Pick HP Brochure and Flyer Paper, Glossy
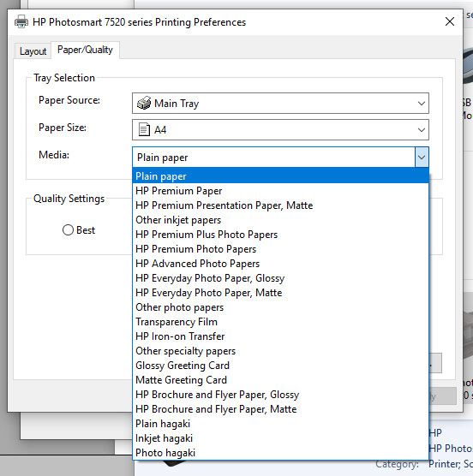 click(280, 395)
